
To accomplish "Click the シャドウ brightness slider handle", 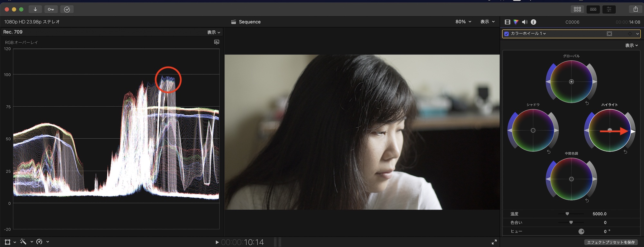I will click(557, 131).
